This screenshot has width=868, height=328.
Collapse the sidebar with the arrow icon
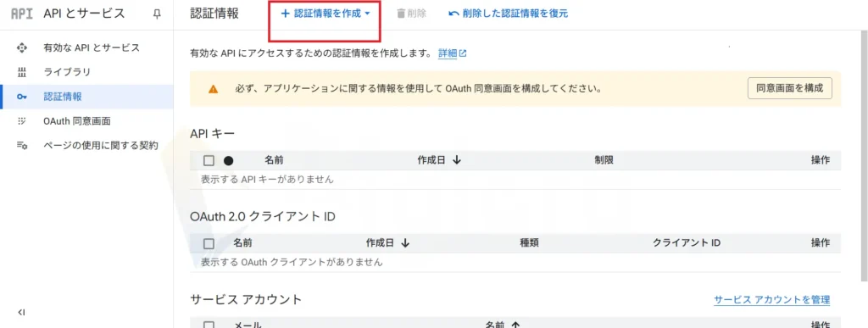[21, 313]
